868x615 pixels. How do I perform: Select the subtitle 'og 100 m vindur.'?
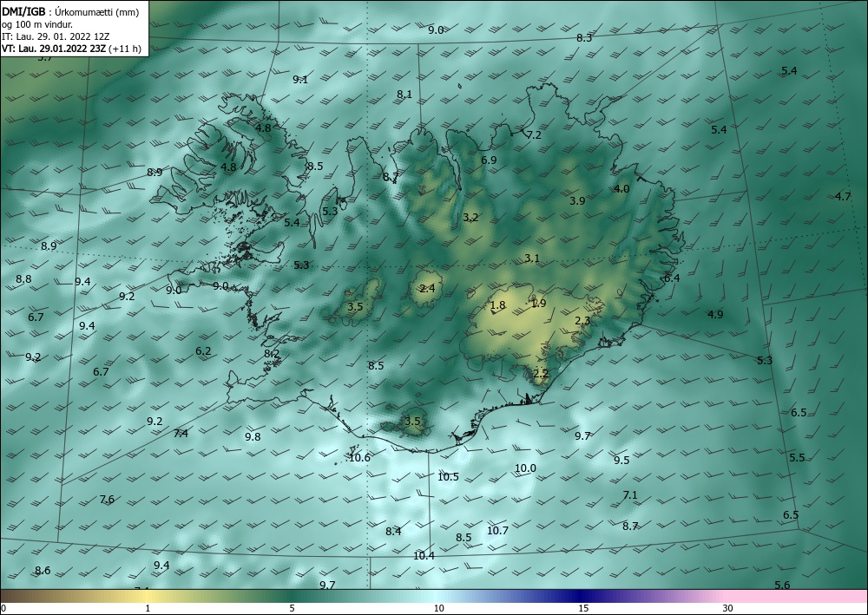37,23
